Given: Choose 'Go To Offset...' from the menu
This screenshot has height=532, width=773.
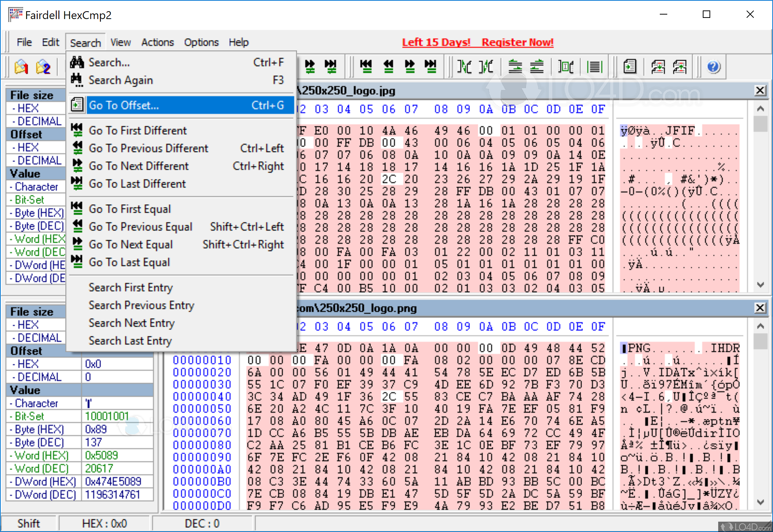Looking at the screenshot, I should tap(124, 105).
